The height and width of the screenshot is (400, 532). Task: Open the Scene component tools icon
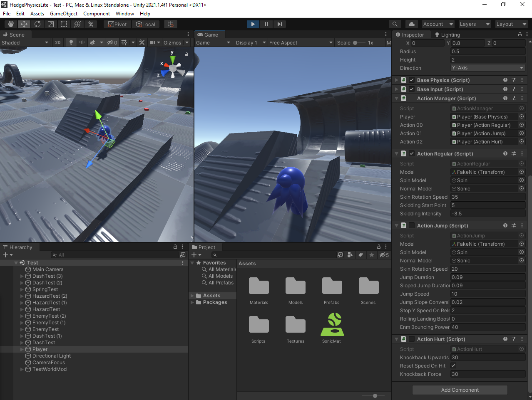pyautogui.click(x=142, y=42)
